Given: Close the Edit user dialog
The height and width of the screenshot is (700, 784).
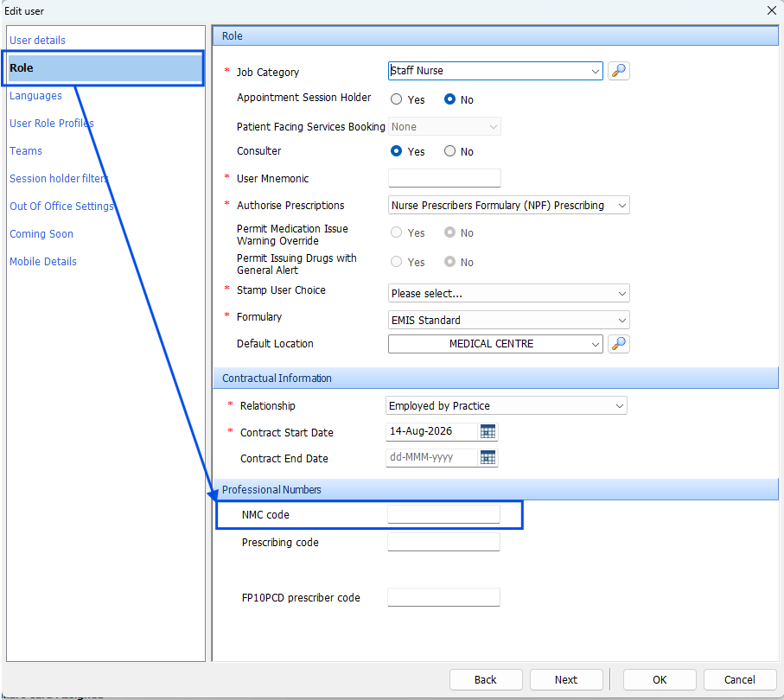Looking at the screenshot, I should (x=772, y=10).
